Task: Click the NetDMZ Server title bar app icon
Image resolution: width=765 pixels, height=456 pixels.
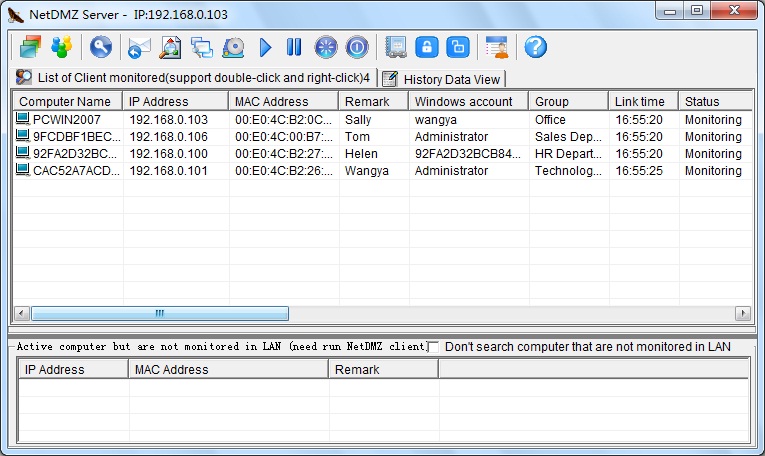Action: point(16,15)
